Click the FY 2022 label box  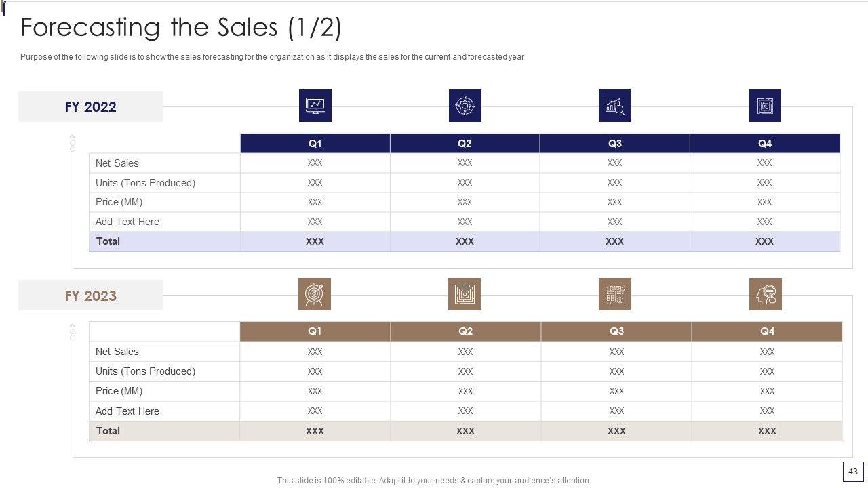point(91,107)
